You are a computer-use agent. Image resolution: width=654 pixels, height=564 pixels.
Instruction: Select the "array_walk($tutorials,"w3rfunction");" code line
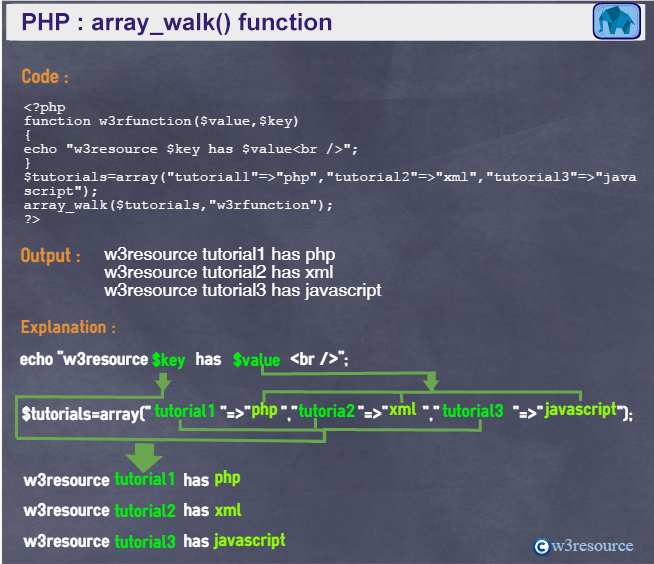[x=178, y=205]
